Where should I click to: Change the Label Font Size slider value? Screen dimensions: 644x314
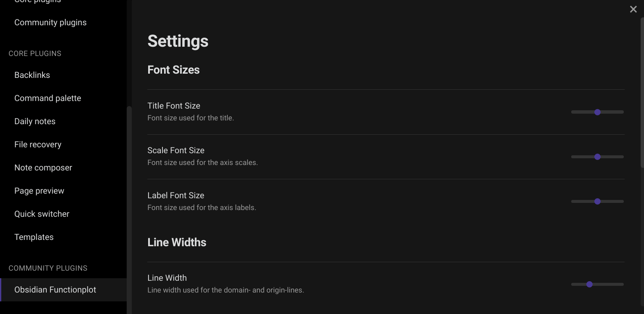tap(597, 201)
